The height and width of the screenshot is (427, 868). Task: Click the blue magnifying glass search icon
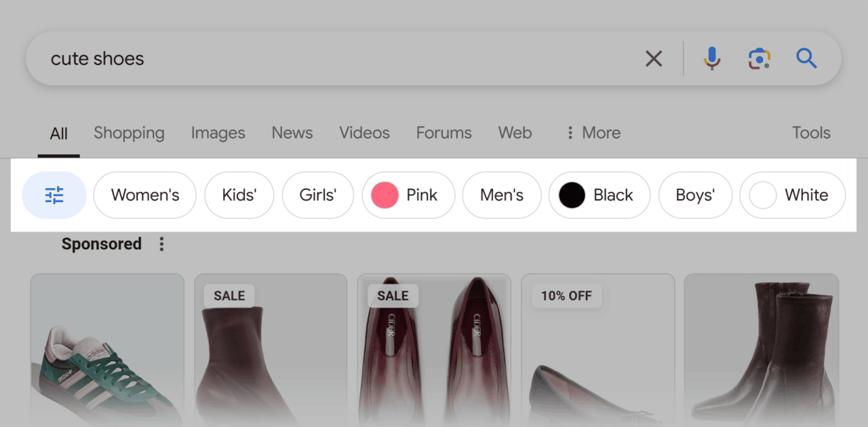807,58
